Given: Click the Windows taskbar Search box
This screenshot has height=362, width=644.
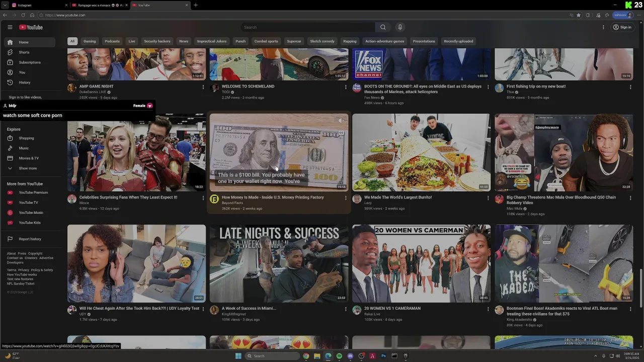Looking at the screenshot, I should [x=272, y=356].
